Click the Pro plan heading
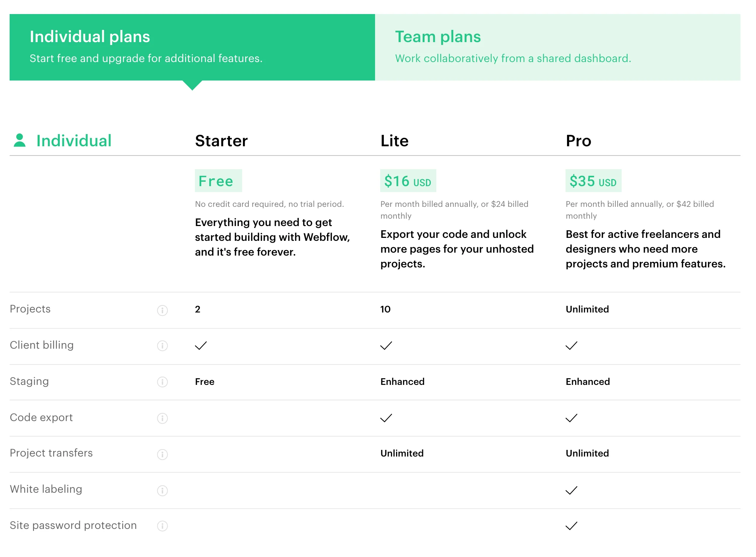 (578, 141)
